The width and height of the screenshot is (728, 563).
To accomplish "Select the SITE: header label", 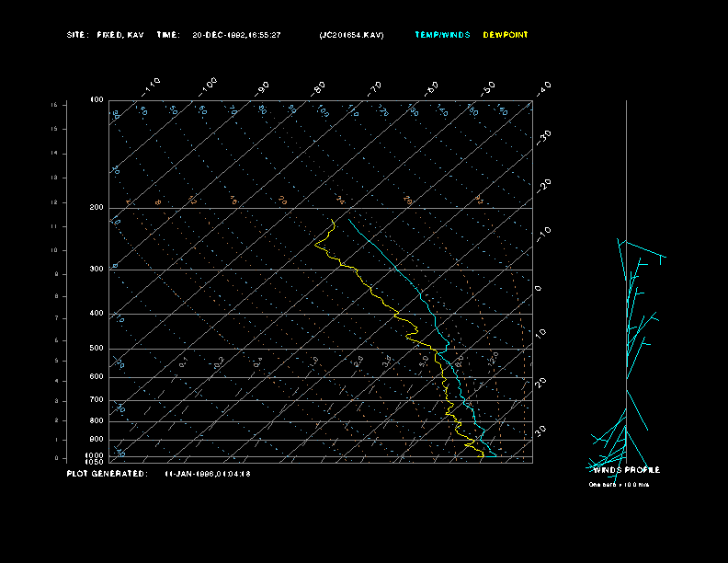I will coord(77,35).
